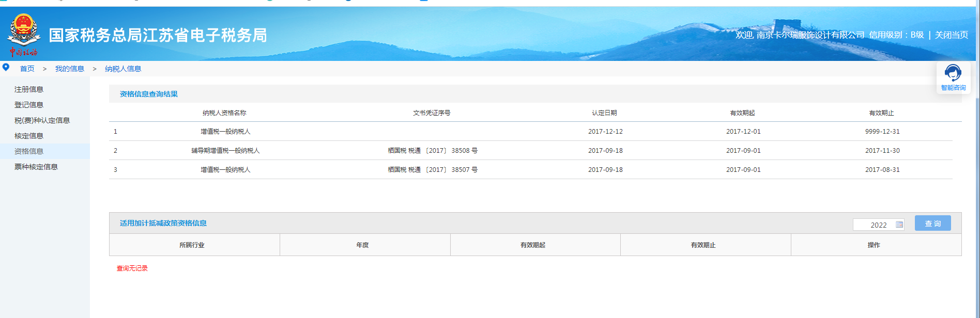
Task: Click the tax bureau national emblem logo
Action: pos(24,31)
